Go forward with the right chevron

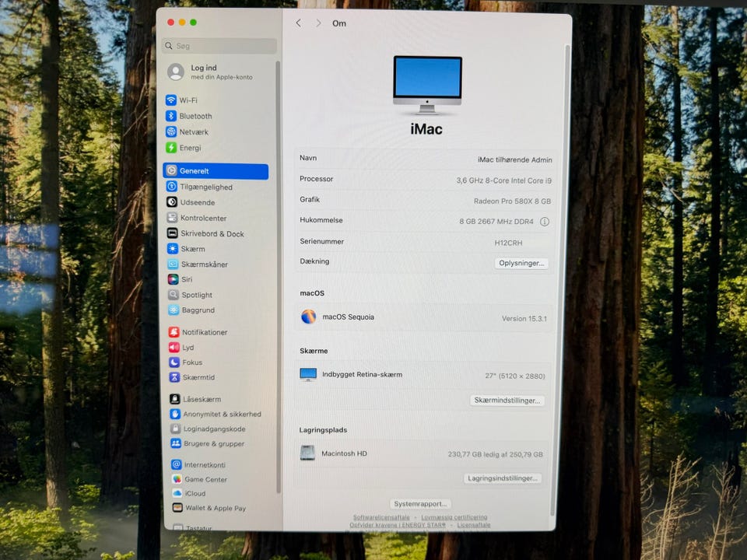tap(318, 23)
